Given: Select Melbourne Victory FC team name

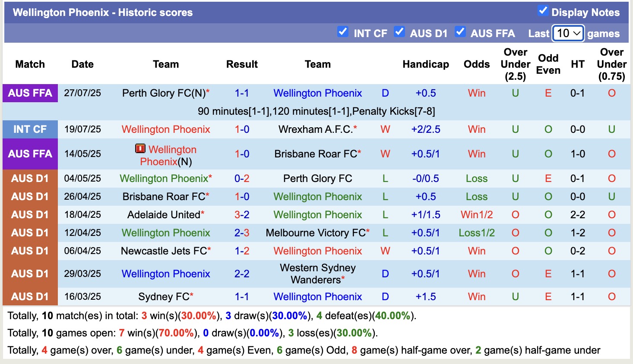Looking at the screenshot, I should point(315,232).
